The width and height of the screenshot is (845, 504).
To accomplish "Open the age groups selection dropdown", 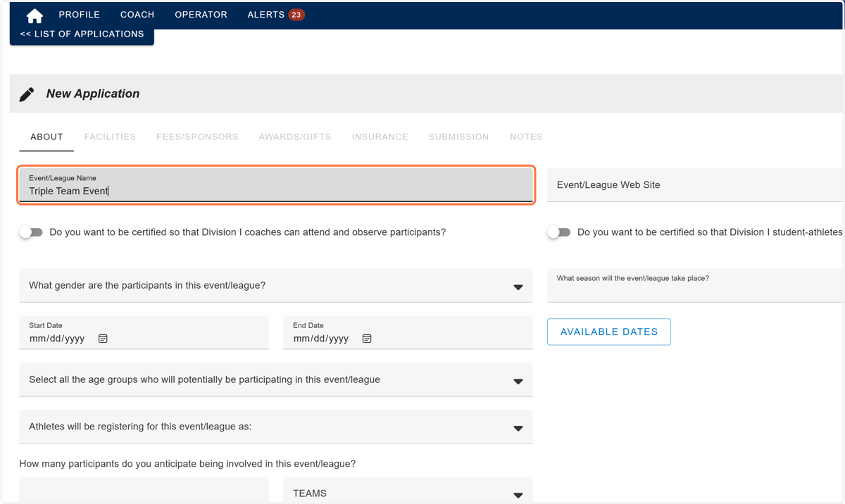I will [x=276, y=380].
